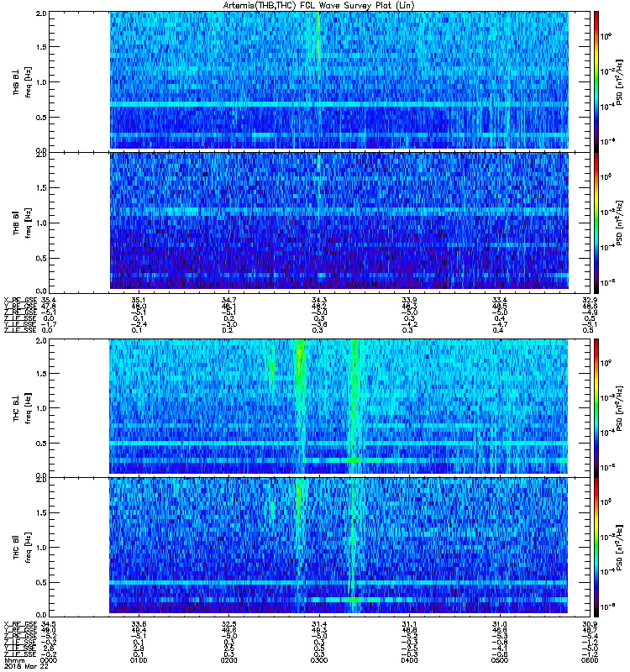Click the '1.5' frequency tick of the THB B-parallel panel
The height and width of the screenshot is (672, 630).
click(x=41, y=187)
